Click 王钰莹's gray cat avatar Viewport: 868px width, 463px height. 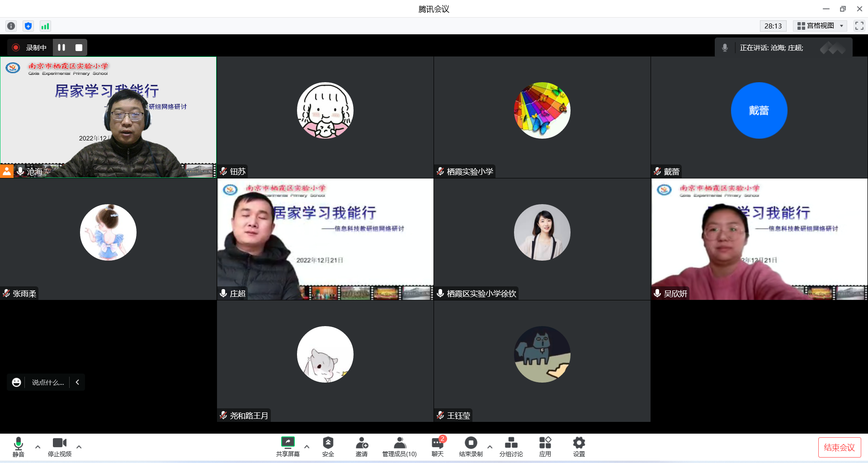tap(542, 354)
